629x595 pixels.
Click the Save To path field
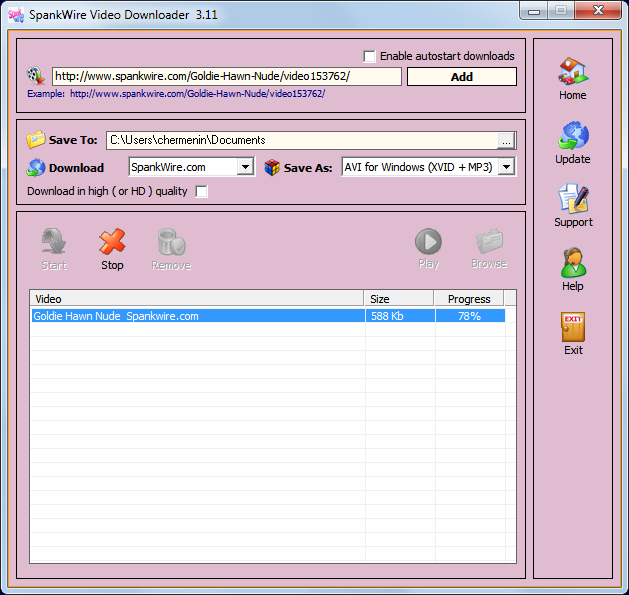302,140
